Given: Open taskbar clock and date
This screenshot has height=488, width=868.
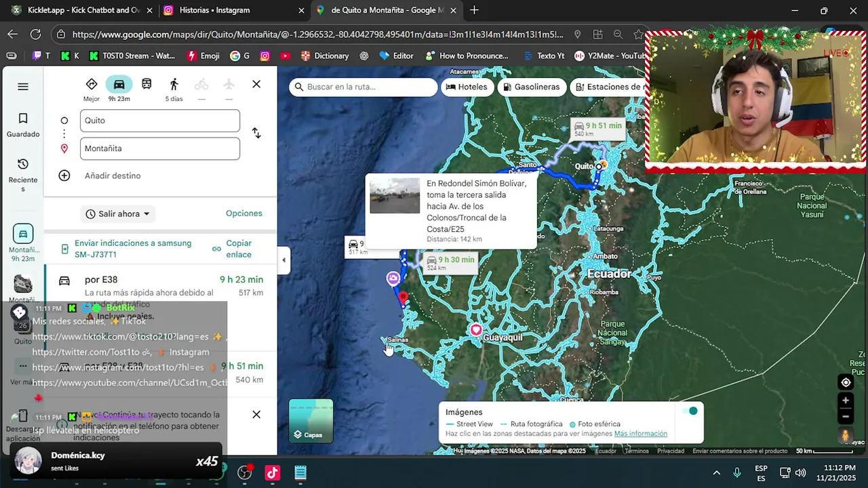Looking at the screenshot, I should click(835, 472).
